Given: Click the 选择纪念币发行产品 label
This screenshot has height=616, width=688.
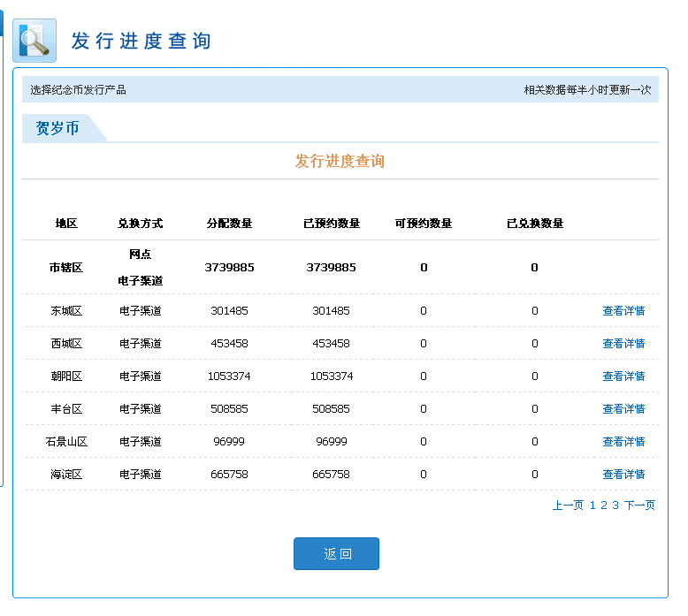Looking at the screenshot, I should coord(78,90).
